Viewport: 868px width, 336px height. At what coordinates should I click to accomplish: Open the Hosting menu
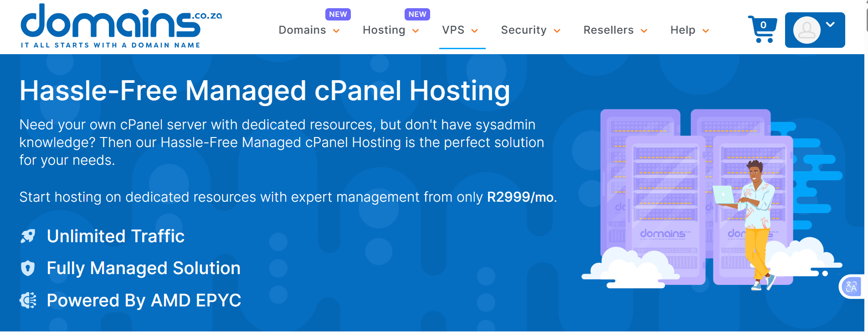[391, 30]
